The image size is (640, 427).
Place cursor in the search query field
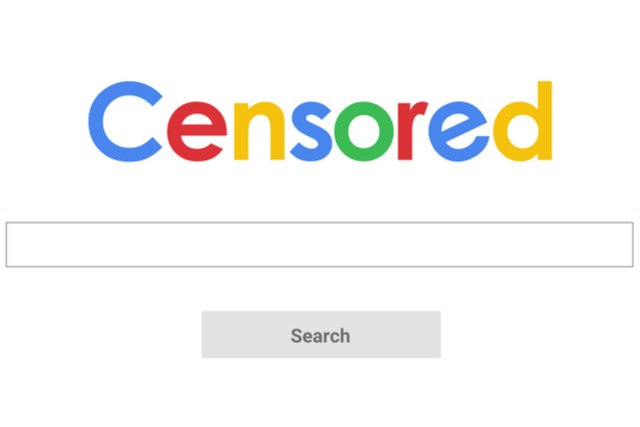point(320,245)
